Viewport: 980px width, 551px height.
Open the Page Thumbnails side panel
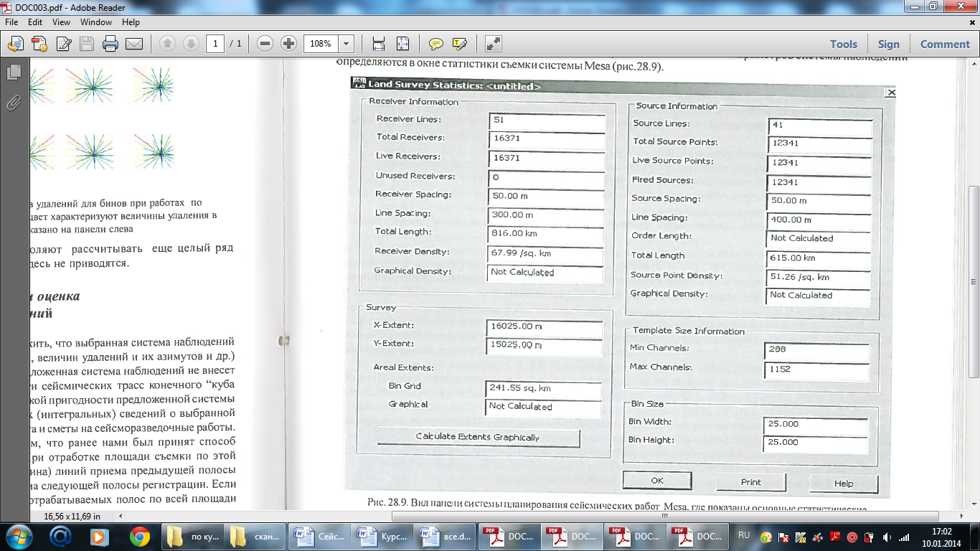click(x=13, y=72)
